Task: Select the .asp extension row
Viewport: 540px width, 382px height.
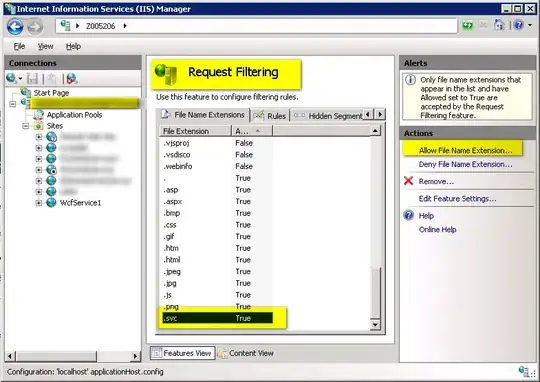Action: (x=217, y=190)
